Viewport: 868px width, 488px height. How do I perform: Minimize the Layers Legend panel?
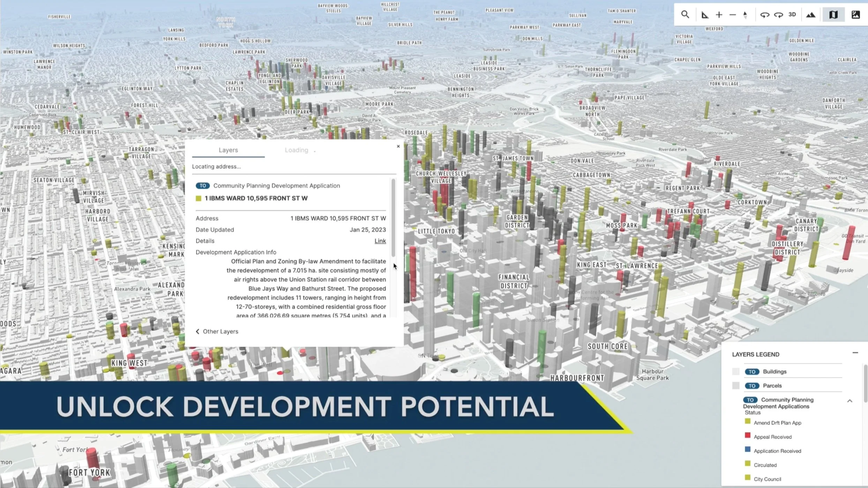click(855, 353)
